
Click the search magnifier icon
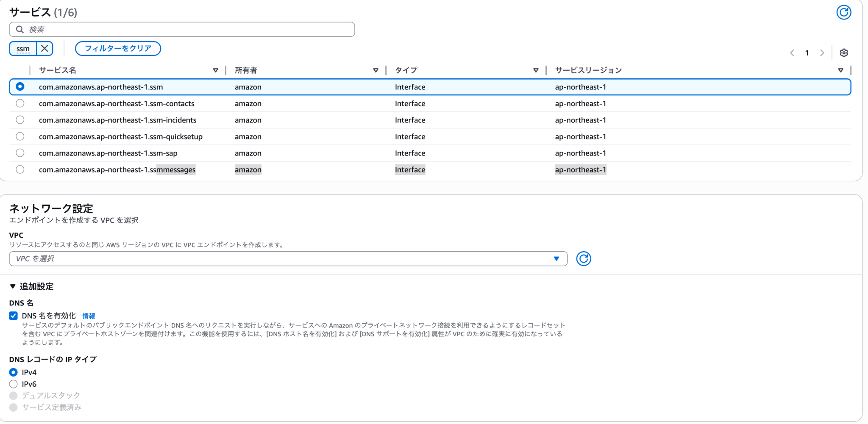20,29
